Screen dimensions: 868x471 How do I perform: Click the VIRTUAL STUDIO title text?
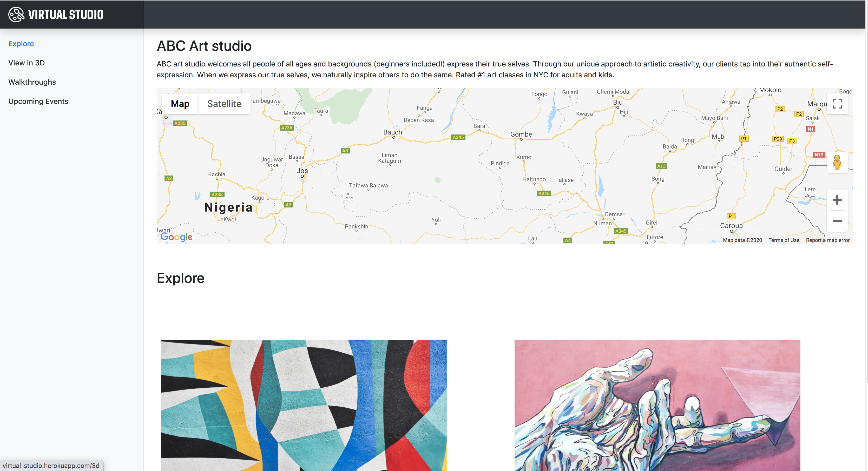[x=66, y=15]
